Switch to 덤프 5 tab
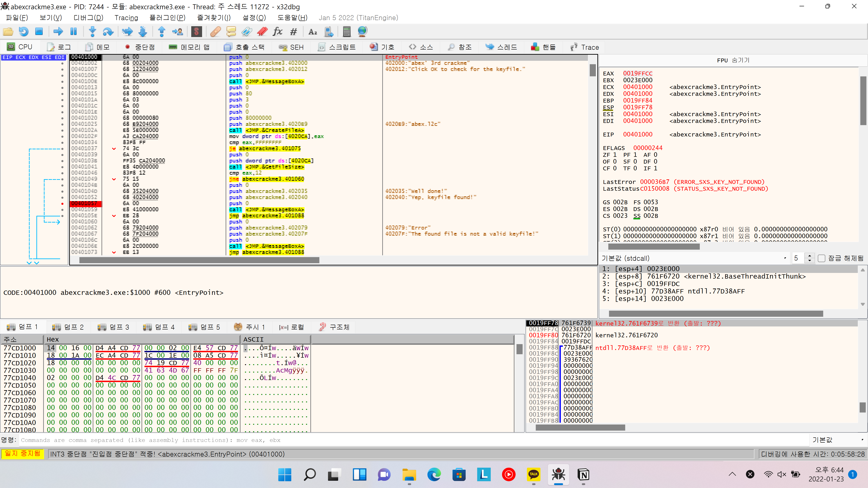This screenshot has height=488, width=868. click(x=204, y=327)
